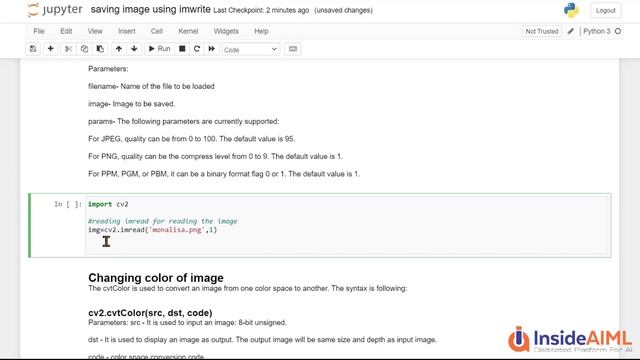This screenshot has width=640, height=360.
Task: Restart kernel and rerun all icon
Action: (x=211, y=49)
